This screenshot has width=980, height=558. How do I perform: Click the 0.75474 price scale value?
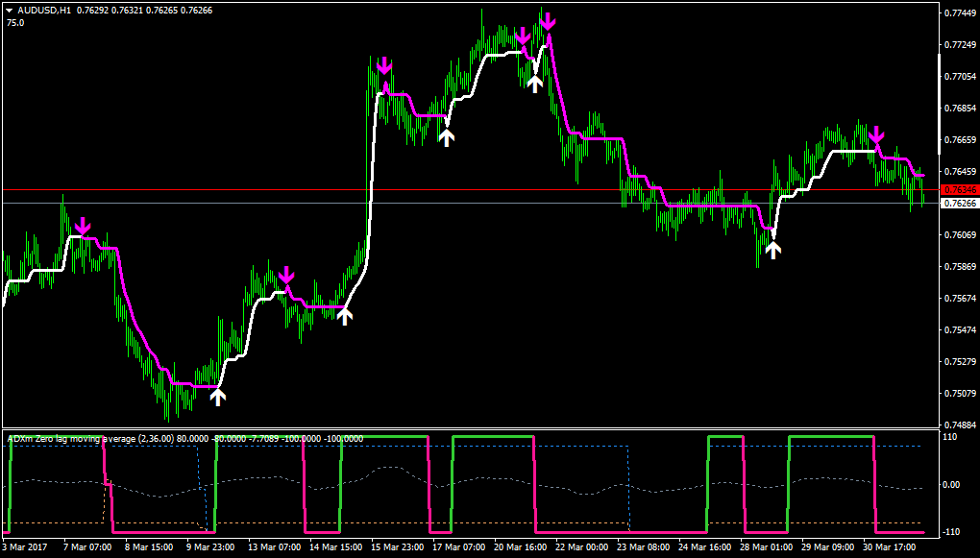[961, 330]
